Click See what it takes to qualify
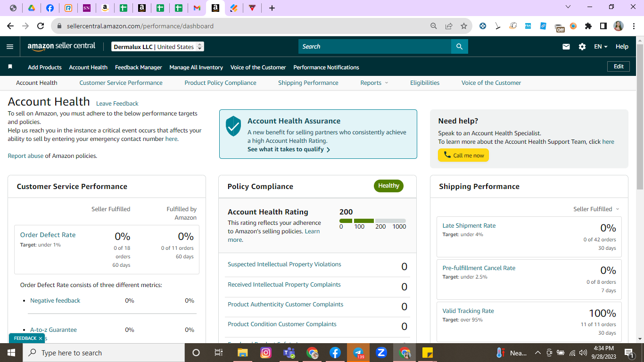 pyautogui.click(x=289, y=149)
